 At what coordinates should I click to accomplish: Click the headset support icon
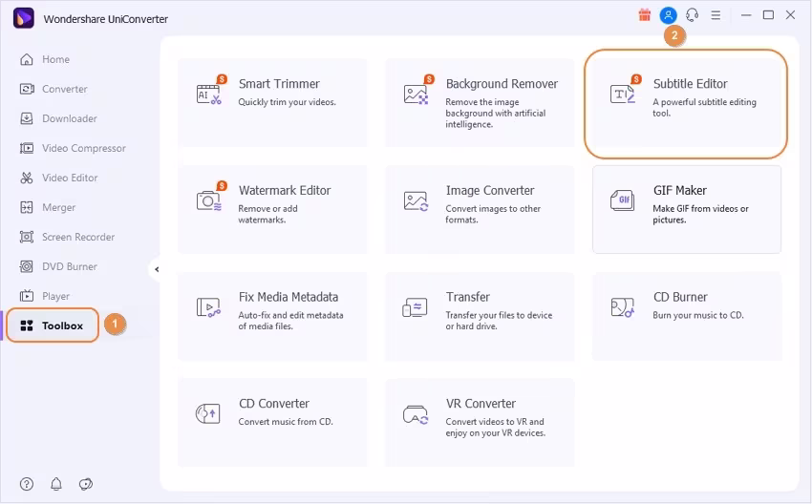click(x=692, y=15)
